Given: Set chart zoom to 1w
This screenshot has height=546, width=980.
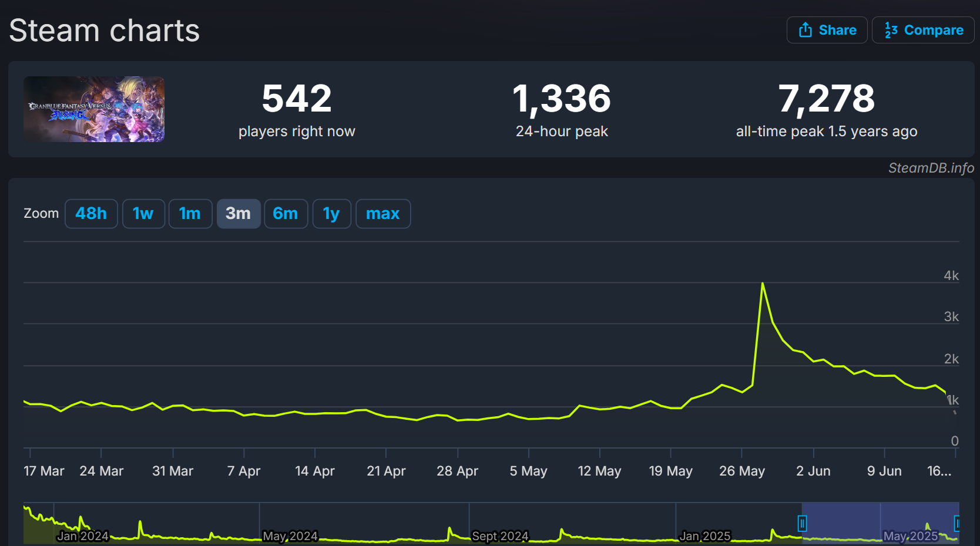Looking at the screenshot, I should (143, 214).
